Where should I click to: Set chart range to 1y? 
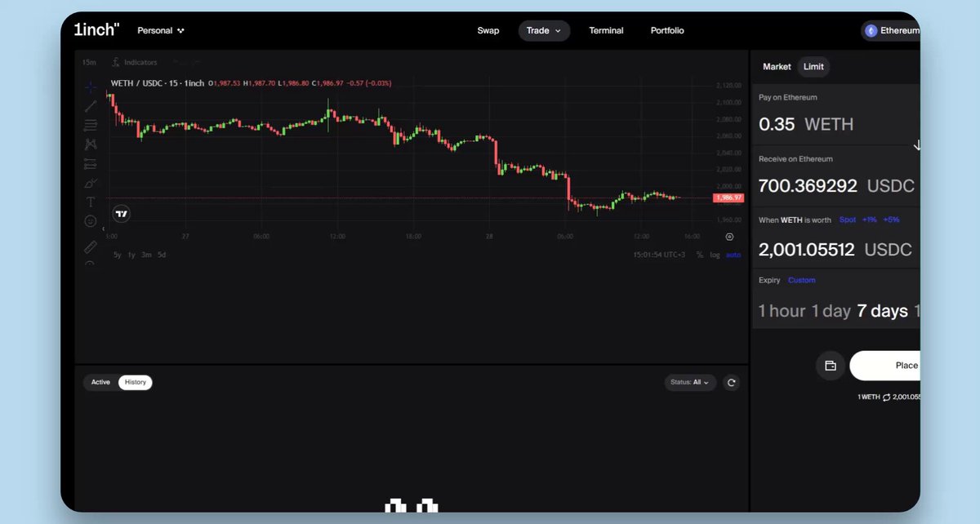coord(131,255)
